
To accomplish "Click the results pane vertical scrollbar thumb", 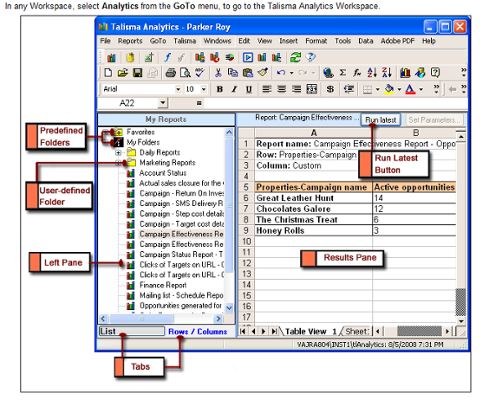I will [x=460, y=302].
